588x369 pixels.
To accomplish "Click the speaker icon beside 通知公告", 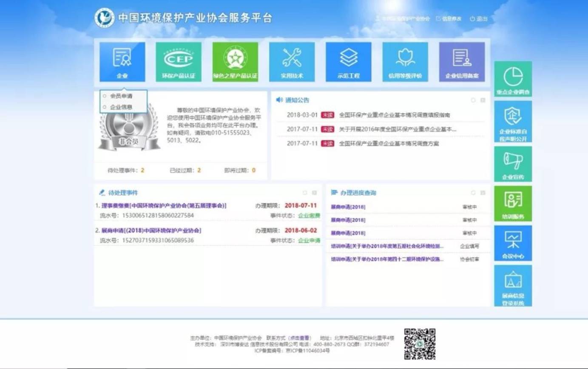I will coord(279,100).
